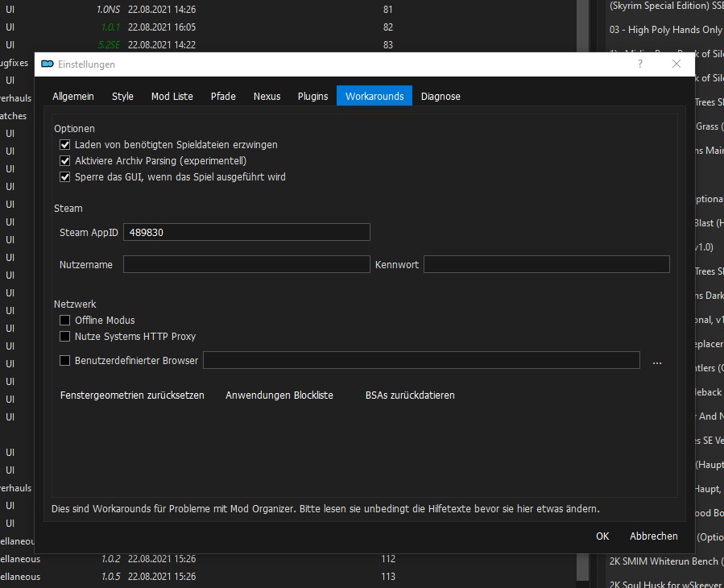Open the Anwendungen Blockliste

coord(279,395)
